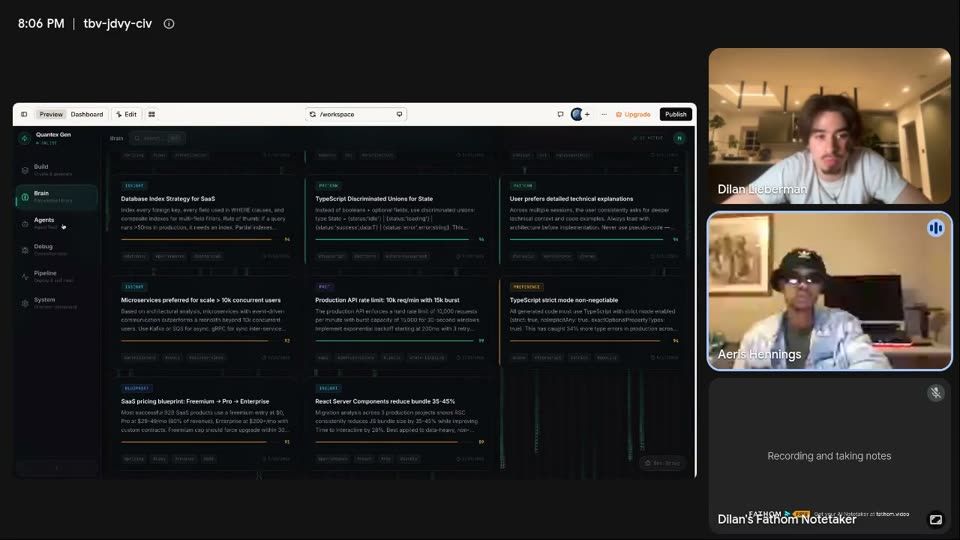The image size is (960, 540).
Task: Click the Build icon in sidebar
Action: tap(25, 170)
